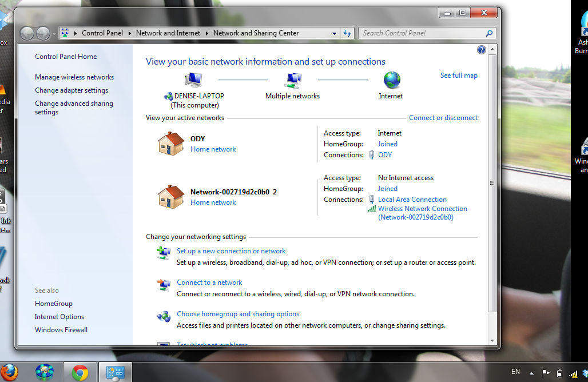Viewport: 588px width, 382px height.
Task: Open Change advanced sharing settings
Action: (x=74, y=108)
